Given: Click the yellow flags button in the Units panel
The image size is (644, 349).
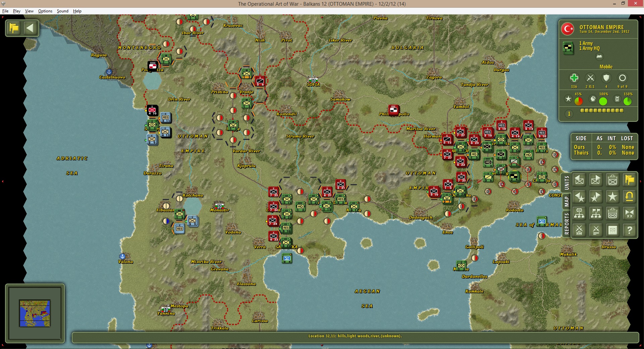Looking at the screenshot, I should point(630,180).
